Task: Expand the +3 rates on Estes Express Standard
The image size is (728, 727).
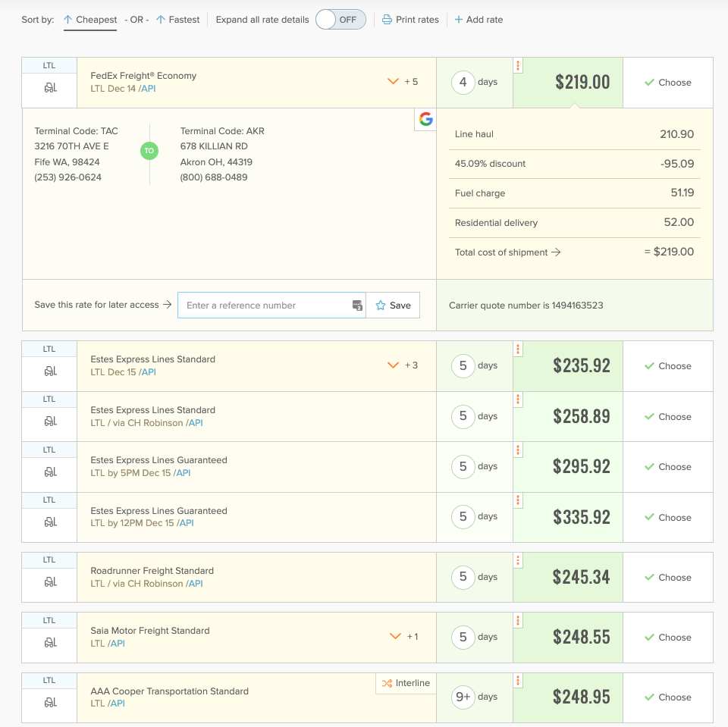Action: pos(394,365)
